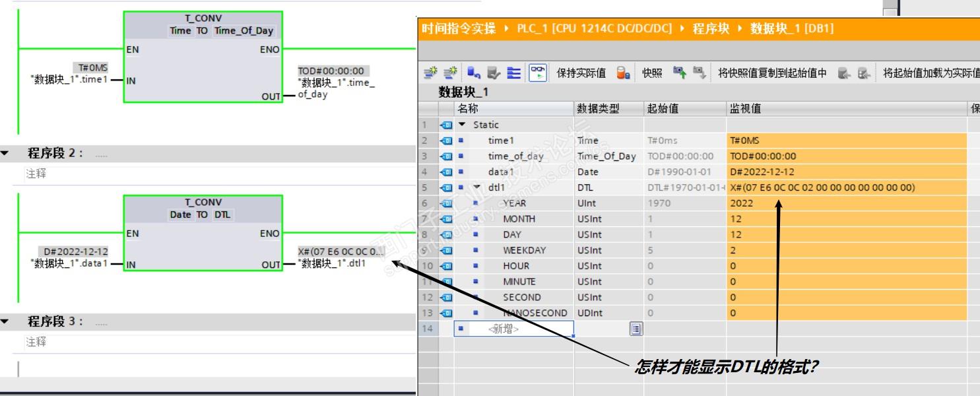Click 时间指令实操 in the breadcrumb
980x396 pixels.
(x=459, y=28)
